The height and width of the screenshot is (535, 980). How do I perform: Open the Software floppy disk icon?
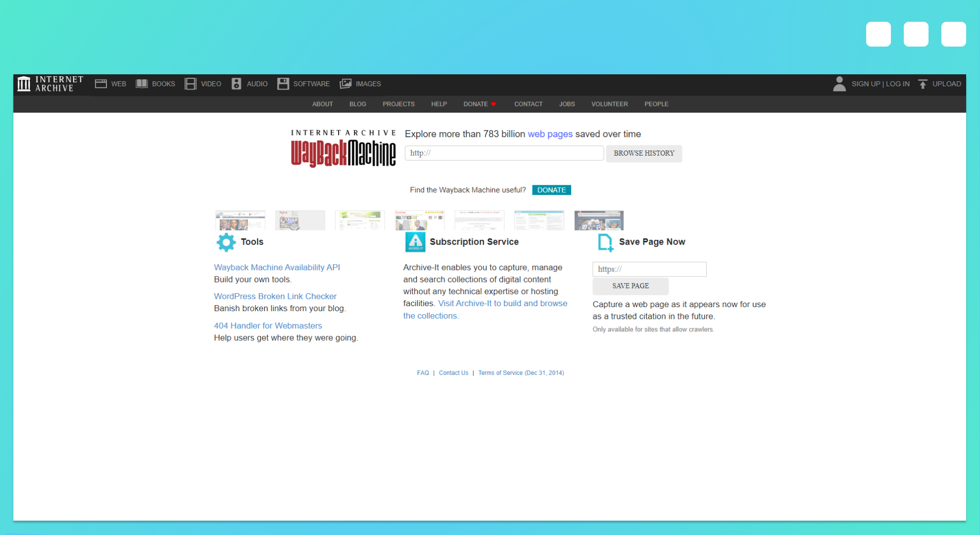(x=283, y=84)
